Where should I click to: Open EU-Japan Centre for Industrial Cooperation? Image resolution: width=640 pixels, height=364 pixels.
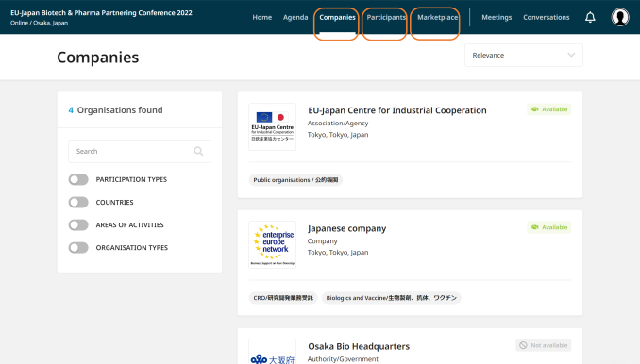click(x=397, y=110)
